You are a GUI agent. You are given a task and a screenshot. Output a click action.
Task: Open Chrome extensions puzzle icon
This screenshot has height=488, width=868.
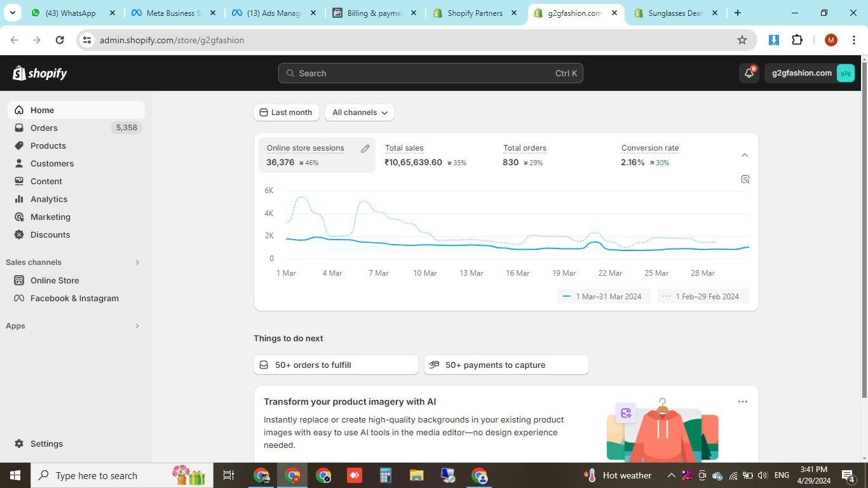click(797, 40)
